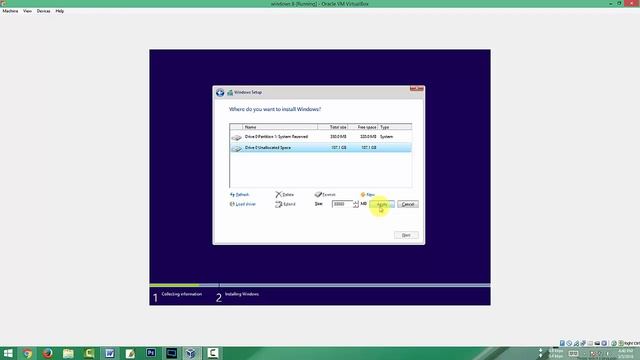Click the back arrow in Windows Setup

[220, 93]
